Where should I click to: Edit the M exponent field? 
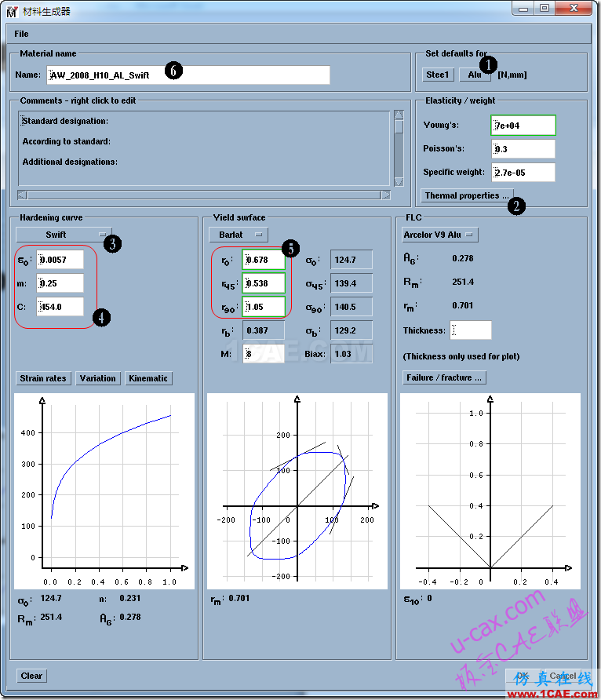pyautogui.click(x=264, y=354)
